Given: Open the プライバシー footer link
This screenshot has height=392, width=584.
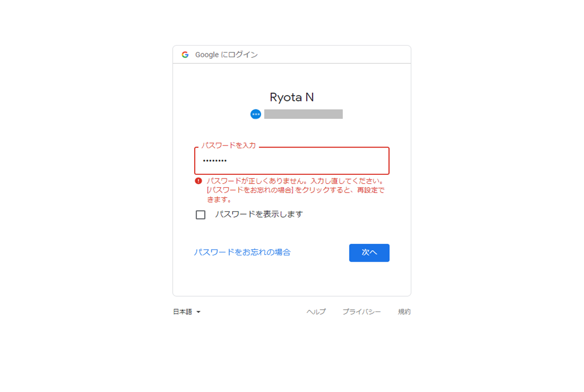Looking at the screenshot, I should [x=361, y=312].
